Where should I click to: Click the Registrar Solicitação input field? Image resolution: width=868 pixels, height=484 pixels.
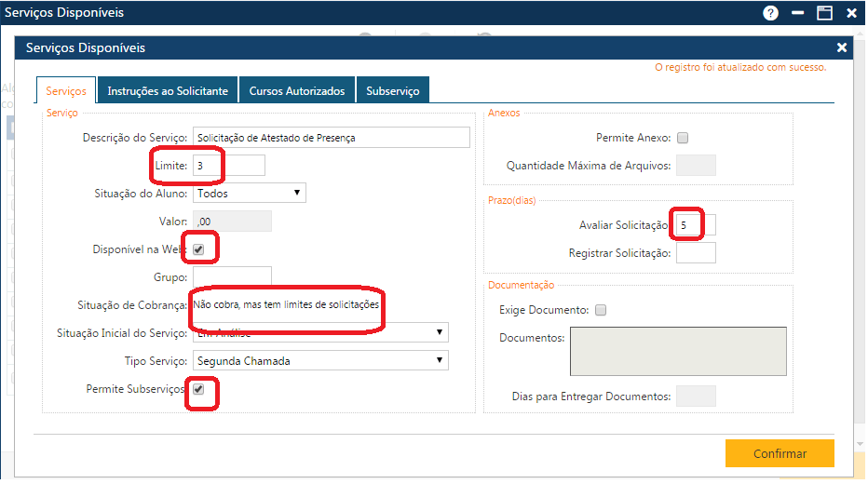(696, 253)
